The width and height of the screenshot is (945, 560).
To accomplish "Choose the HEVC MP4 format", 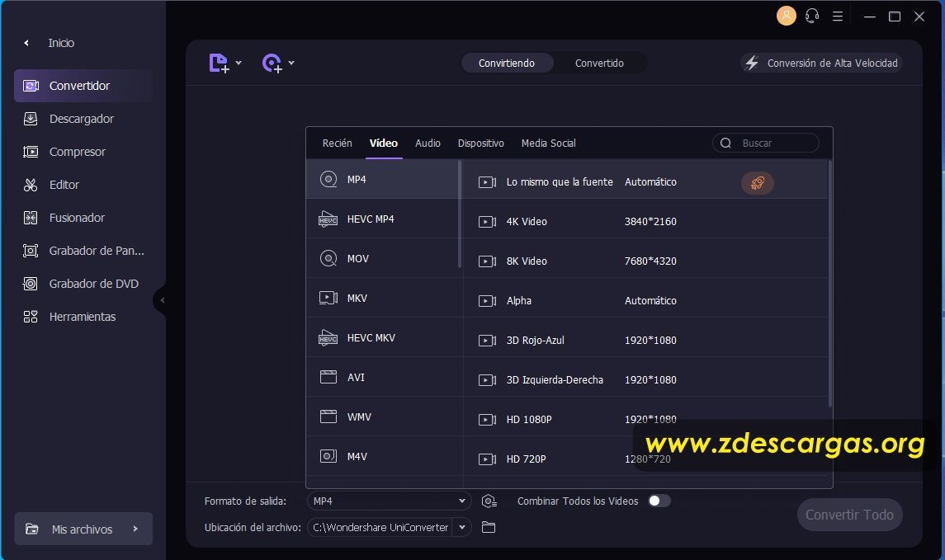I will pos(383,219).
